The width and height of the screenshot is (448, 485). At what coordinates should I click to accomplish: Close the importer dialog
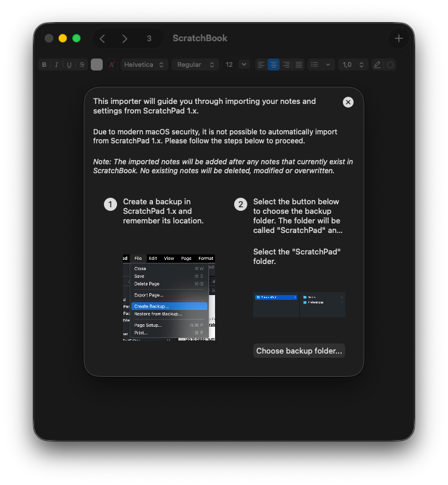click(348, 102)
